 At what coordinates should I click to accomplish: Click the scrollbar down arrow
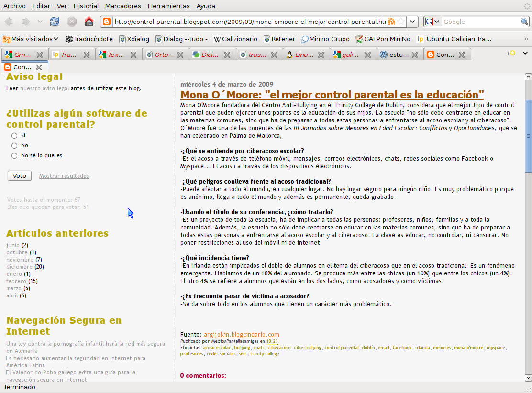(x=528, y=377)
